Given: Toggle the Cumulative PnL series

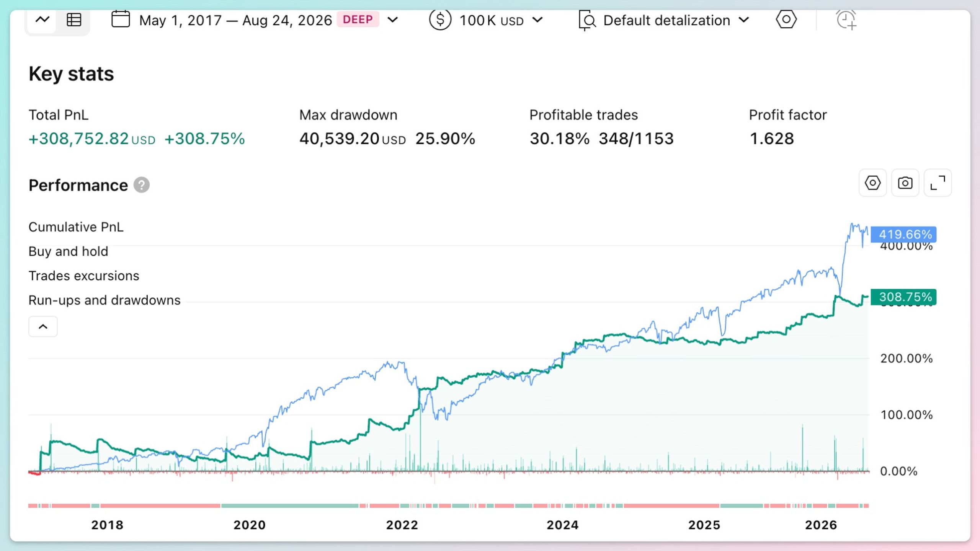Looking at the screenshot, I should click(x=76, y=227).
